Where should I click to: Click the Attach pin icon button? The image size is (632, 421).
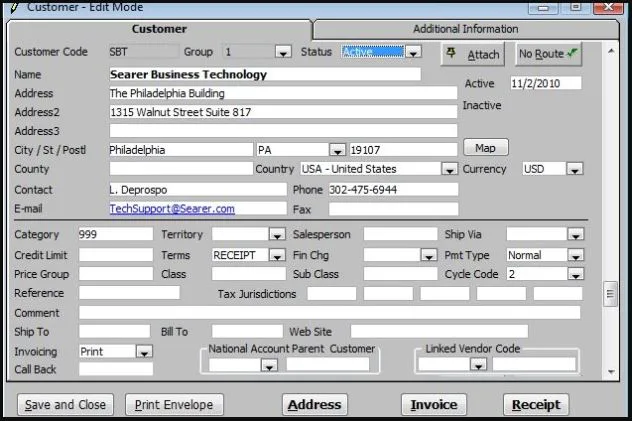(473, 54)
